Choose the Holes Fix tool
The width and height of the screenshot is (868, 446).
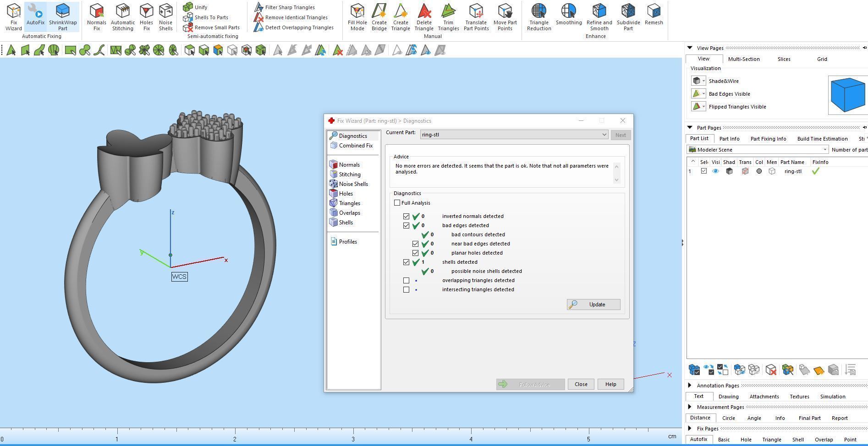pos(146,17)
